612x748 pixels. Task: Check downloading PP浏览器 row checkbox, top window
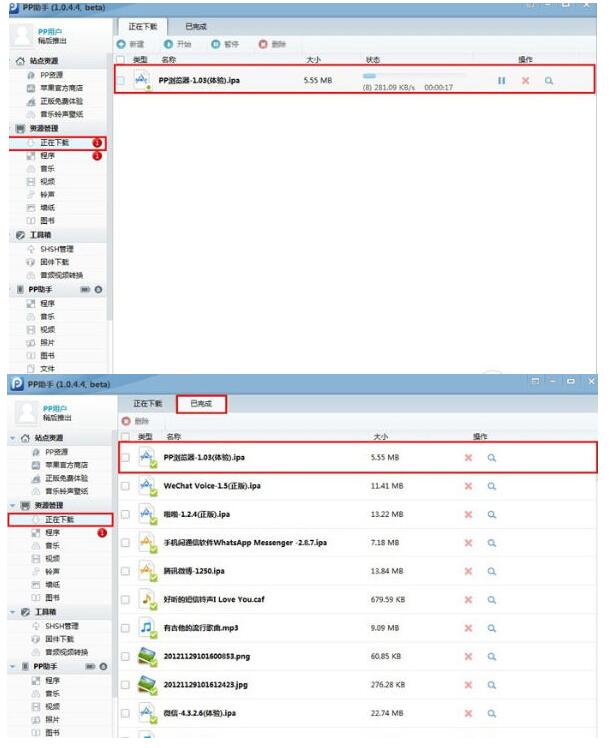[121, 81]
